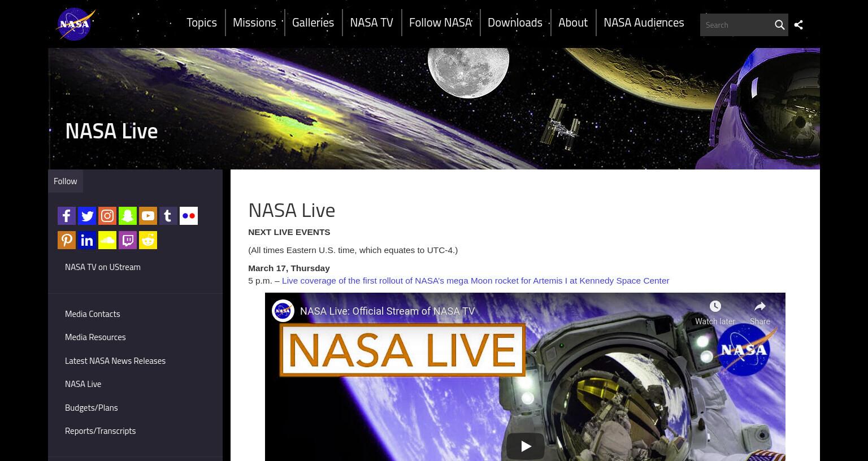Open NASA's Facebook page icon

coord(67,216)
